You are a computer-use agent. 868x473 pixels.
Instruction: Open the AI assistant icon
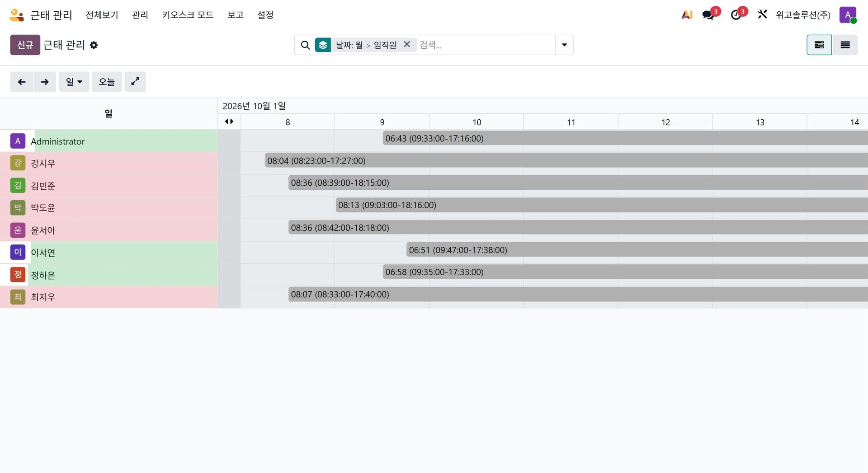point(687,15)
